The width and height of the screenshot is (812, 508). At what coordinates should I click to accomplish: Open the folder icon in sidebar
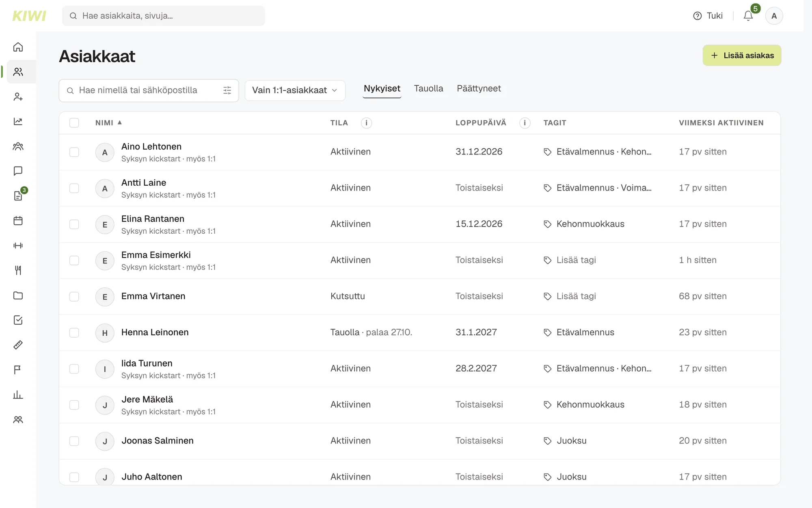pos(18,295)
